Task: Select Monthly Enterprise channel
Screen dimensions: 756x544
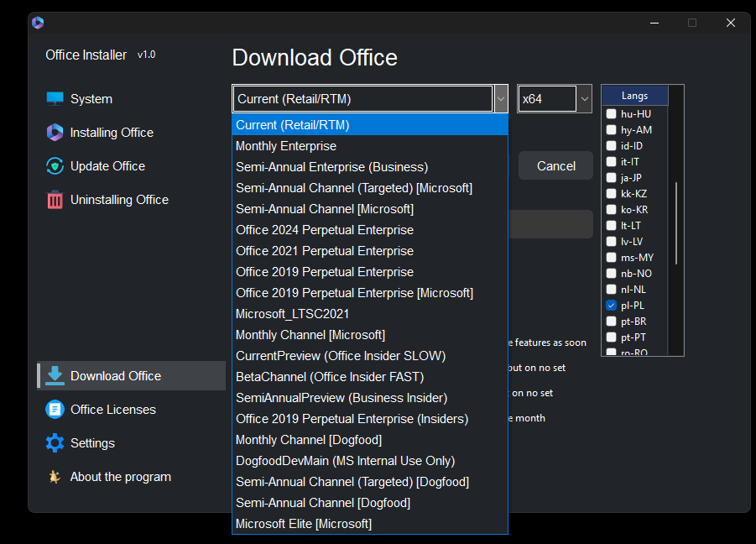Action: pyautogui.click(x=370, y=146)
